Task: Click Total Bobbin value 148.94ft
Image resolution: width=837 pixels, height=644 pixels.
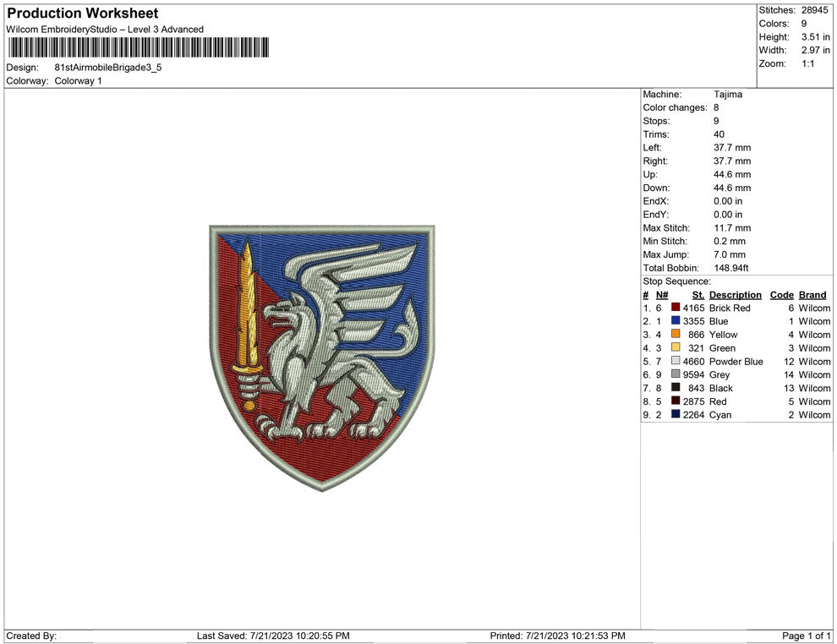Action: [731, 268]
